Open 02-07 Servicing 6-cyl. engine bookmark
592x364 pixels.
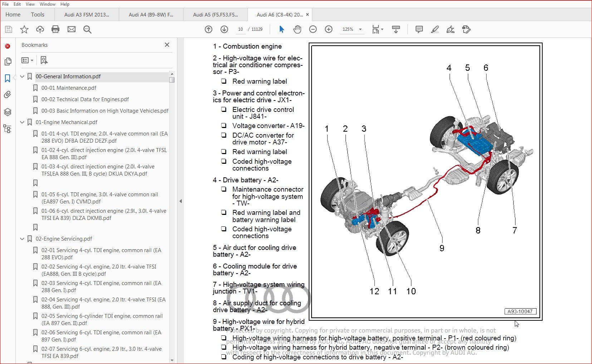(x=102, y=353)
